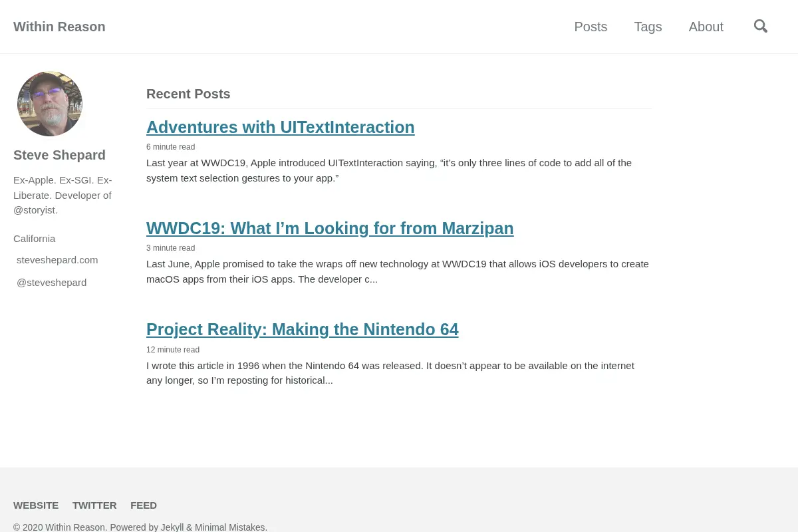Visit steveshepard.com sidebar link
Screen dimensions: 798x532
click(x=57, y=260)
